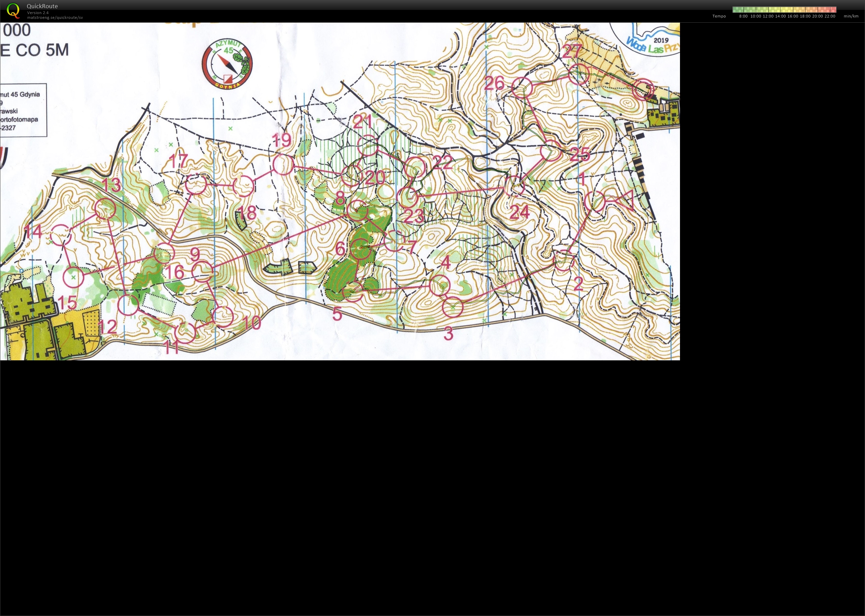Click control number 12 label
Viewport: 865px width, 616px height.
(x=107, y=327)
